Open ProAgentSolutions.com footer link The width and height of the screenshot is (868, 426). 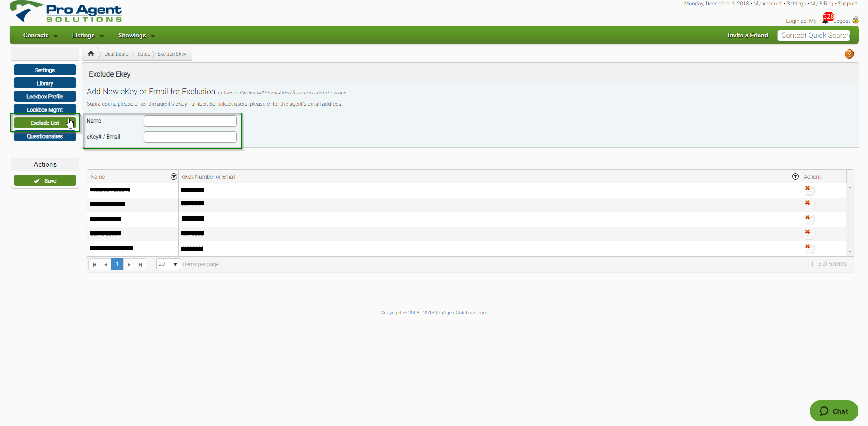(x=461, y=313)
